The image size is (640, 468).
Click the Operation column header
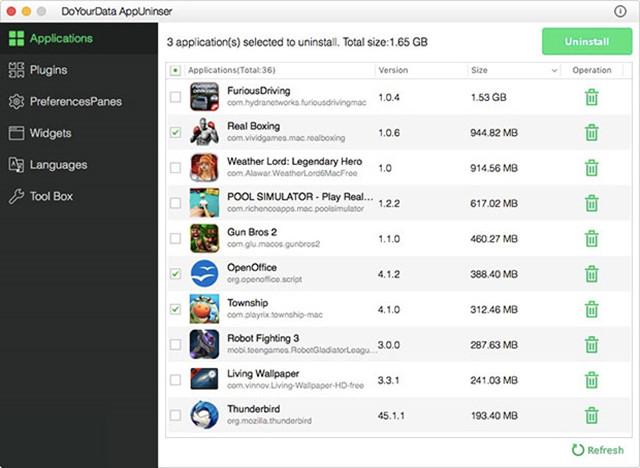click(x=592, y=70)
